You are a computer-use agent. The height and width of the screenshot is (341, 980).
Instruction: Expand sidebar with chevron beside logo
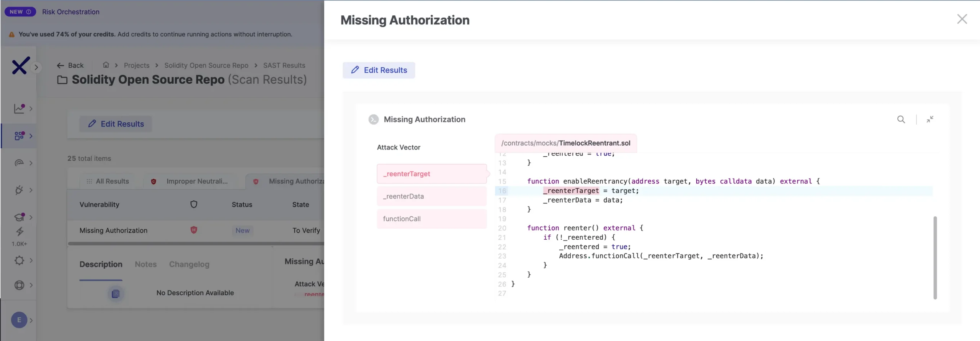pyautogui.click(x=36, y=67)
